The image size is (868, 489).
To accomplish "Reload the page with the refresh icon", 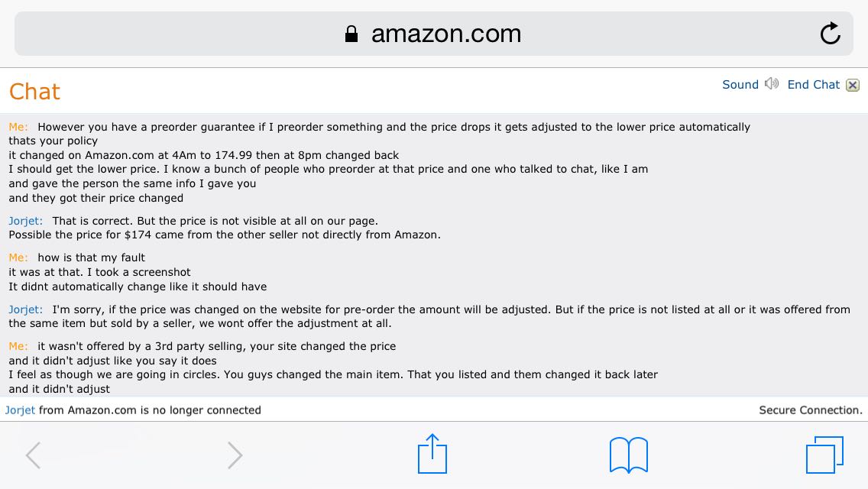I will [x=831, y=34].
